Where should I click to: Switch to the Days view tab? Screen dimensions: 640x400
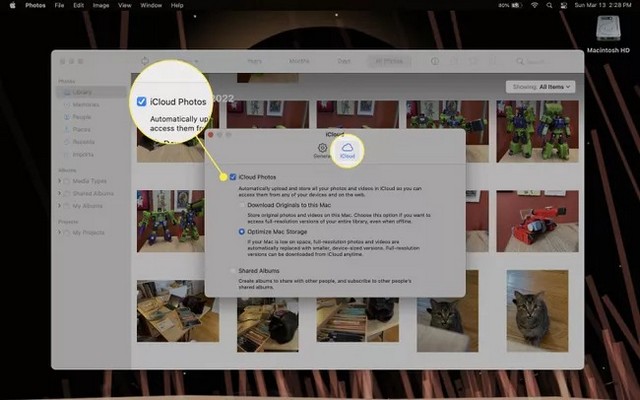pos(343,61)
